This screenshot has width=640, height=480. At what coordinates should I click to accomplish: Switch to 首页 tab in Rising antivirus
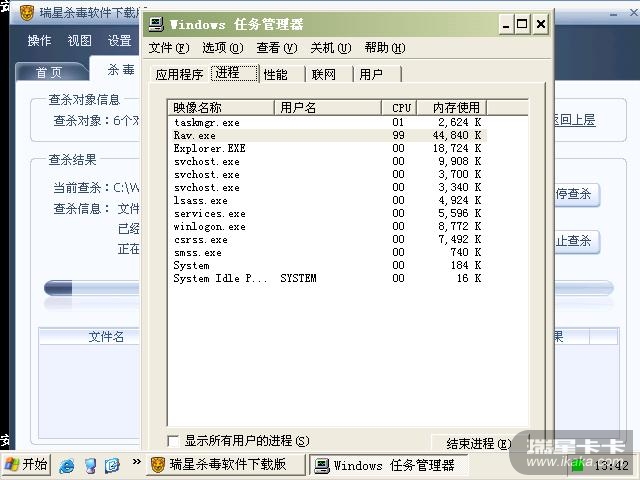click(x=51, y=72)
